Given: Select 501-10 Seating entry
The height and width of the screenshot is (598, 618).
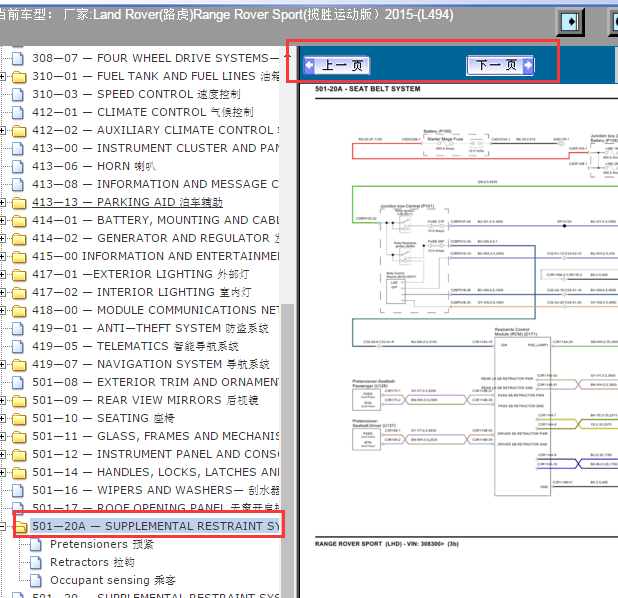Looking at the screenshot, I should point(103,418).
